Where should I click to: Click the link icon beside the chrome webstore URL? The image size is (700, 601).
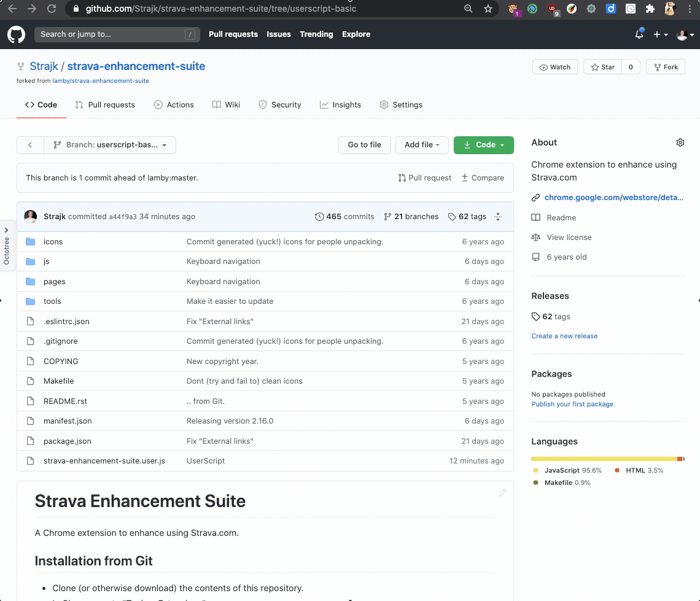coord(535,198)
